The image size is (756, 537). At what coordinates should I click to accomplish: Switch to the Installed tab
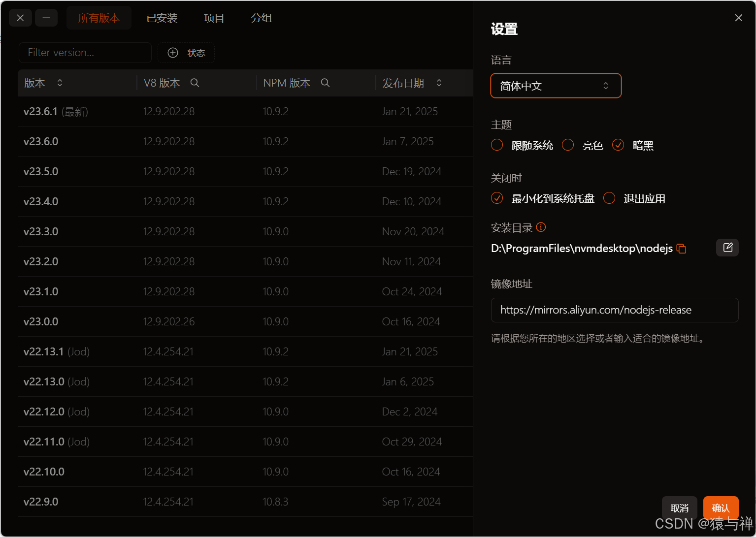click(x=162, y=18)
